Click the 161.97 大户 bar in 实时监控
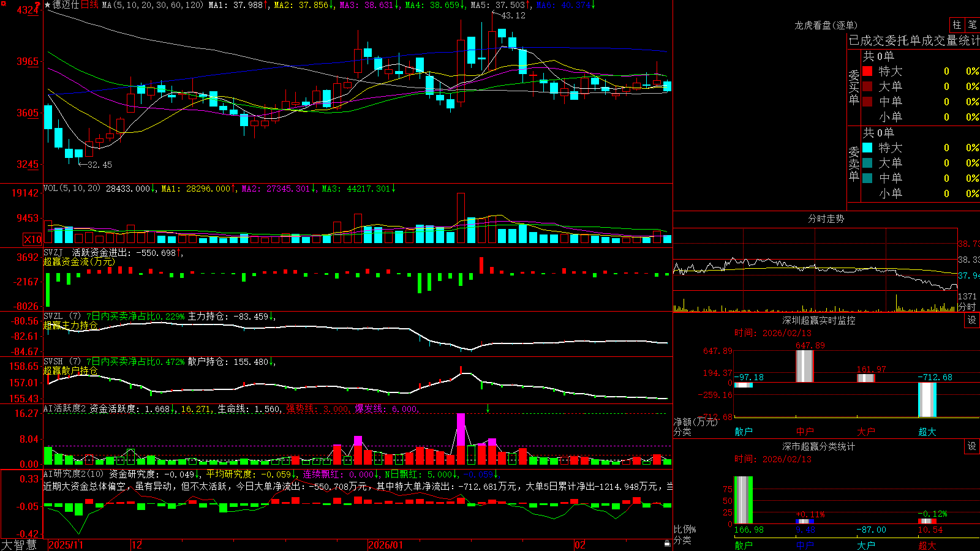Screen dimensions: 980x551 tap(866, 378)
